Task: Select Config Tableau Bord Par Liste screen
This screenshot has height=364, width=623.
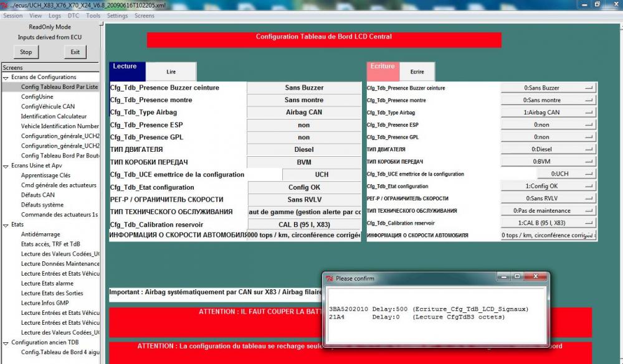Action: (59, 87)
